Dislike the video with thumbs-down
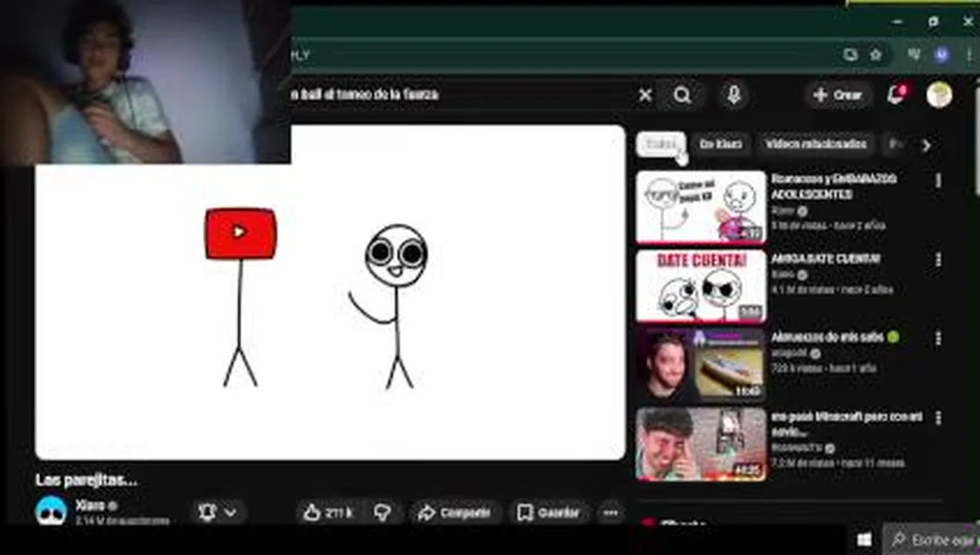 [382, 513]
